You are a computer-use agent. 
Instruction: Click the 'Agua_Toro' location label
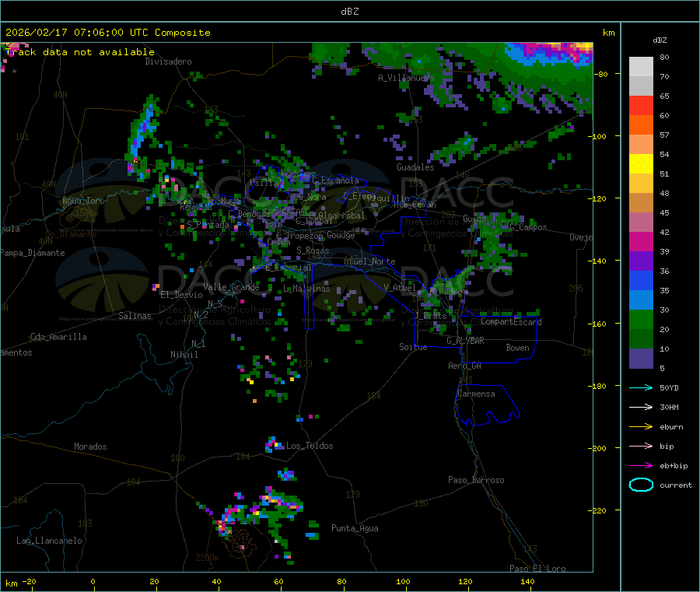(x=83, y=201)
